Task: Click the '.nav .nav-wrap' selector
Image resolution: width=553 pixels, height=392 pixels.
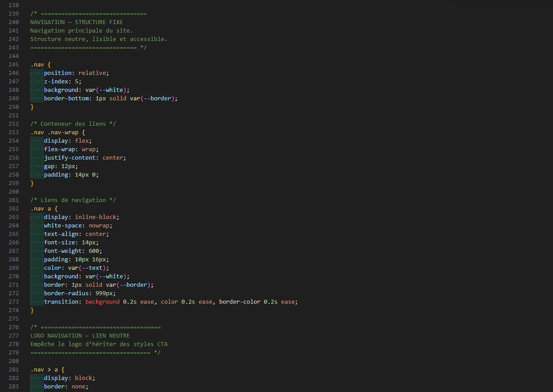Action: pyautogui.click(x=56, y=132)
